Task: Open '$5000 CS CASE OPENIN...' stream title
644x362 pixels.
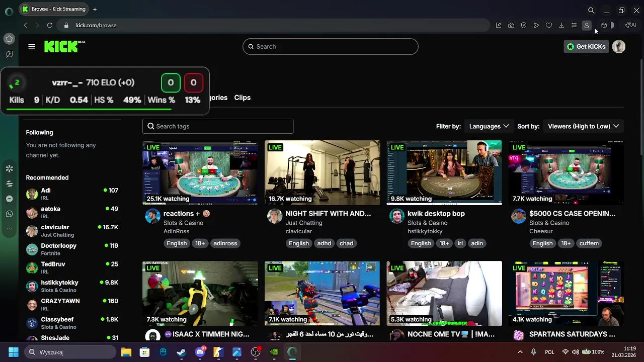Action: point(572,214)
